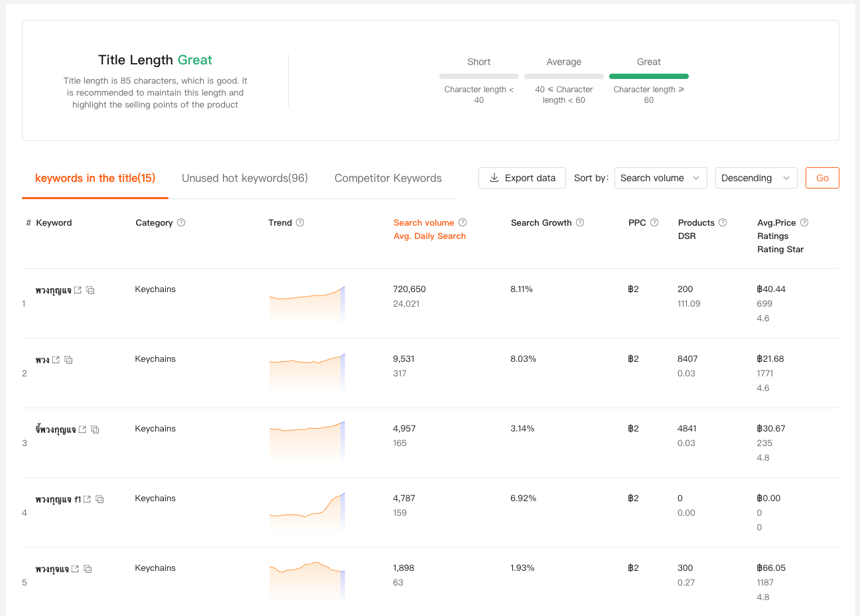Show help tooltip for Trend column
860x616 pixels.
(300, 223)
